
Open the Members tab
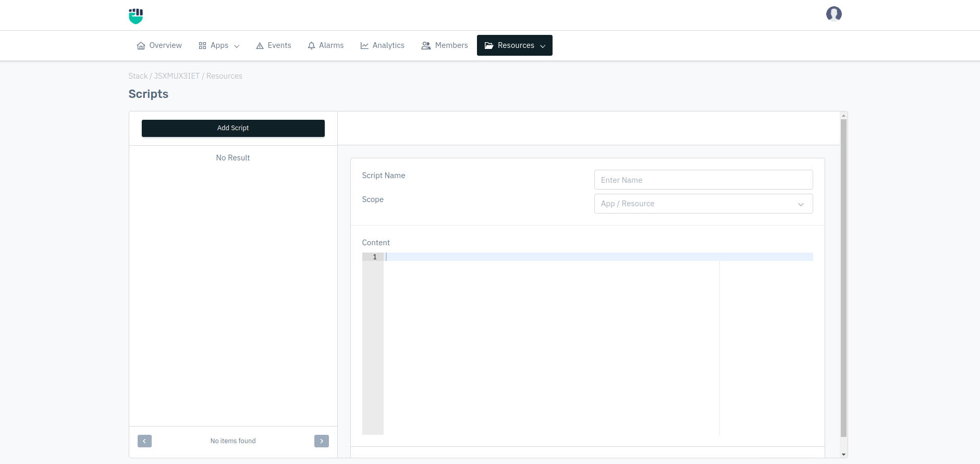coord(445,45)
